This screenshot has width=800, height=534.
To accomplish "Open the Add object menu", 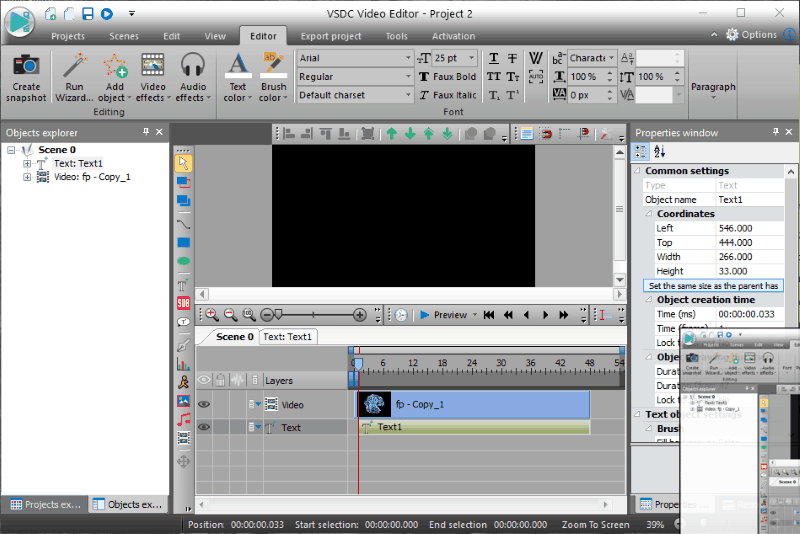I will coord(115,78).
